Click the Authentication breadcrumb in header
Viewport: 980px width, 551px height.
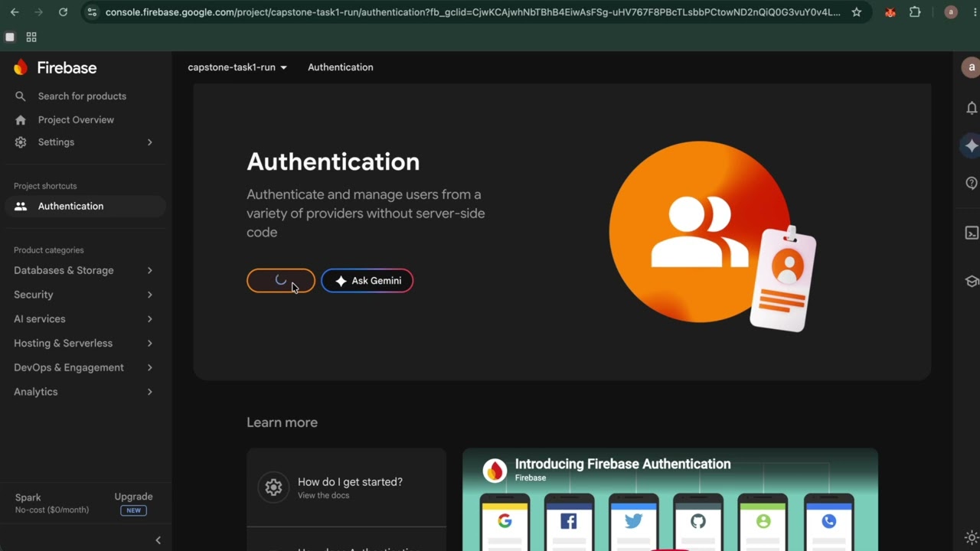click(341, 67)
